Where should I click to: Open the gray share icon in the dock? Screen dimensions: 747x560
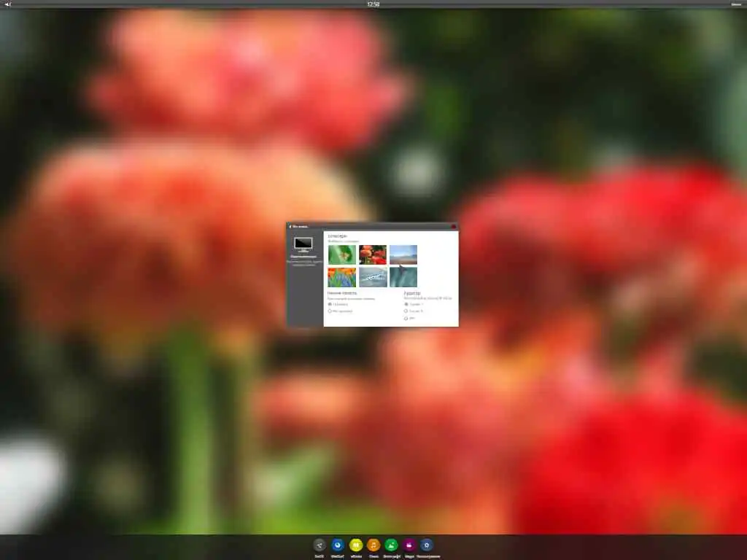[320, 545]
